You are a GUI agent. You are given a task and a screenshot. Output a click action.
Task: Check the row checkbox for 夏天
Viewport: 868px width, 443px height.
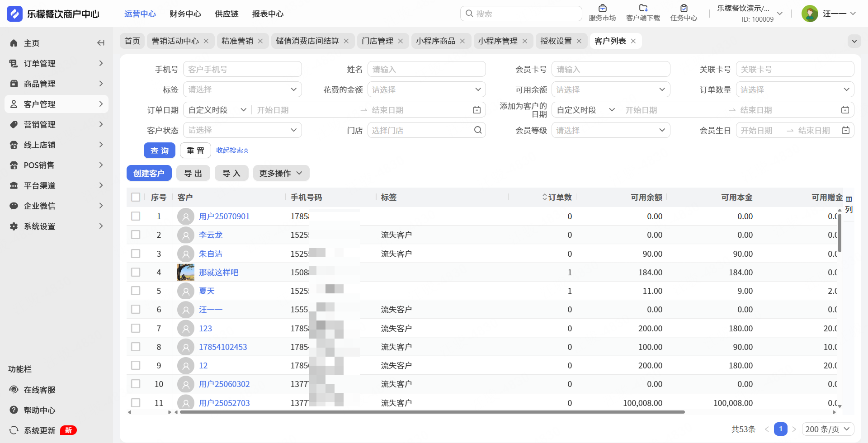click(x=136, y=291)
